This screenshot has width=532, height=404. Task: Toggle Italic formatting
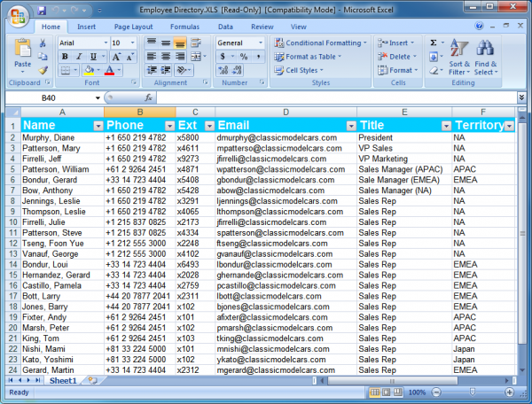click(79, 57)
